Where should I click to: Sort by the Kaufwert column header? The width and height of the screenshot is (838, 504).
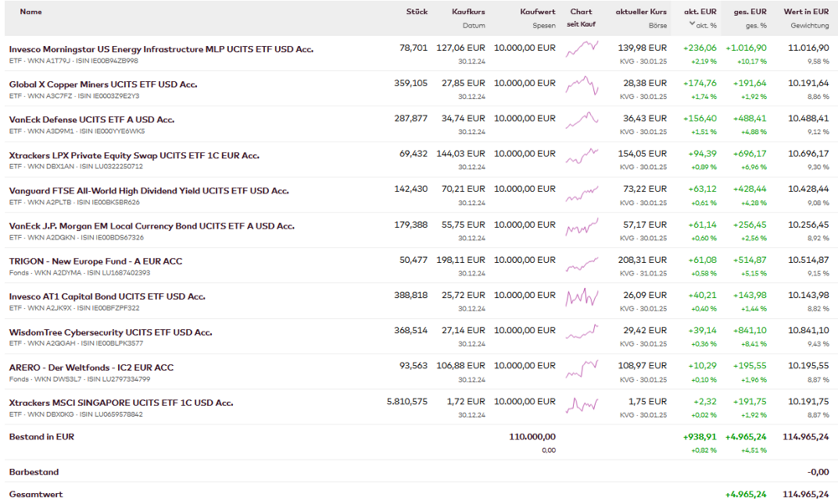pyautogui.click(x=537, y=12)
